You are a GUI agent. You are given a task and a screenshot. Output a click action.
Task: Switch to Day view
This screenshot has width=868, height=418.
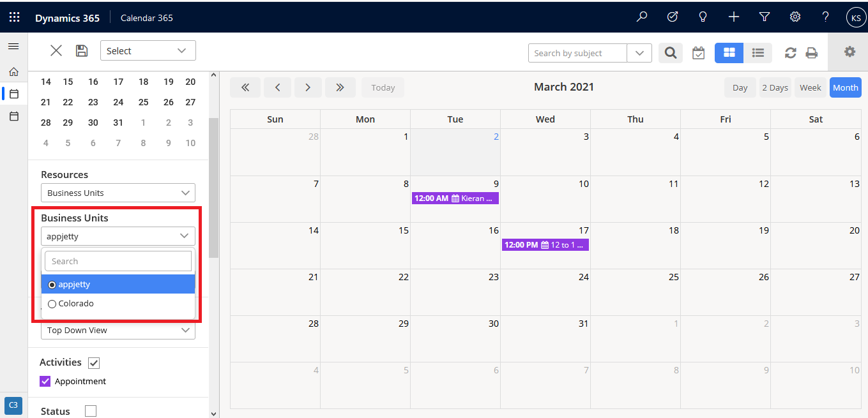click(x=740, y=87)
